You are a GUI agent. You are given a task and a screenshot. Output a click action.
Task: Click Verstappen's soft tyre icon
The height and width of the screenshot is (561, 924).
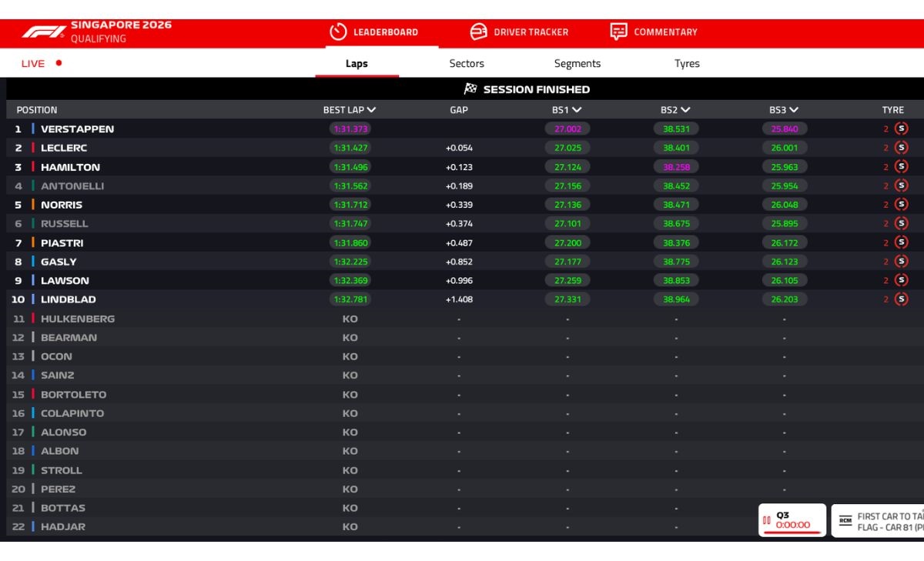(901, 129)
